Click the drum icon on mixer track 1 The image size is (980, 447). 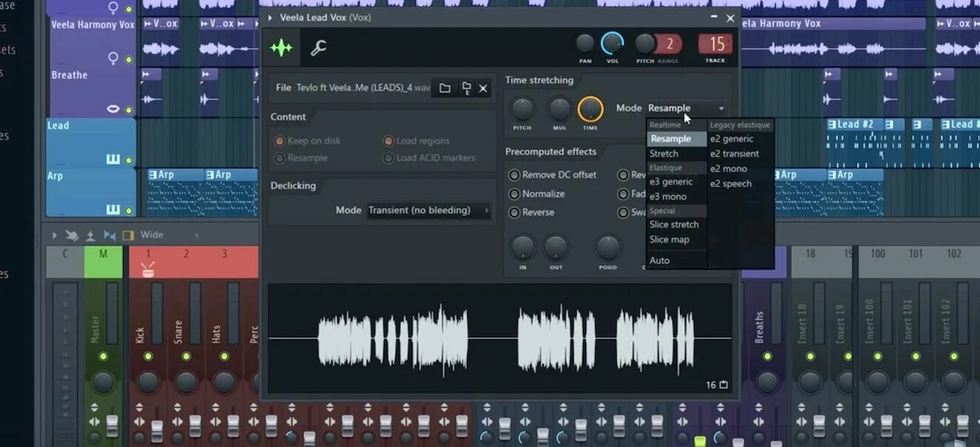(x=147, y=271)
